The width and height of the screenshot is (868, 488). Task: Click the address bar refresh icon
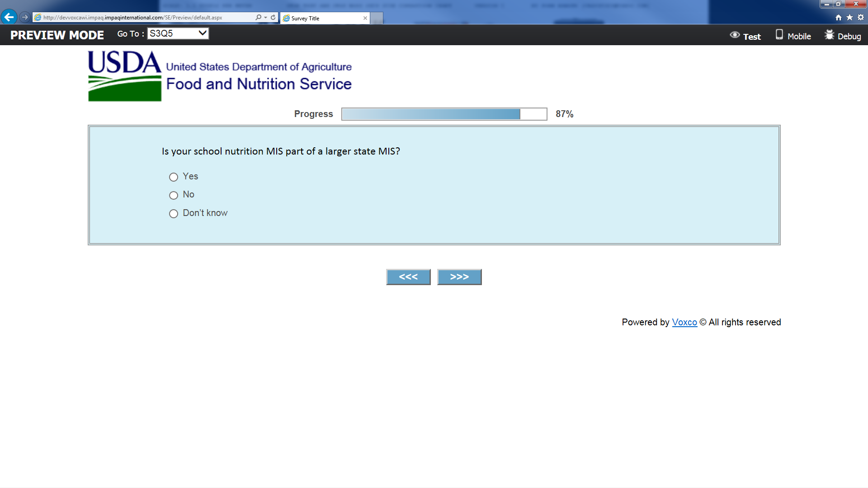[273, 17]
